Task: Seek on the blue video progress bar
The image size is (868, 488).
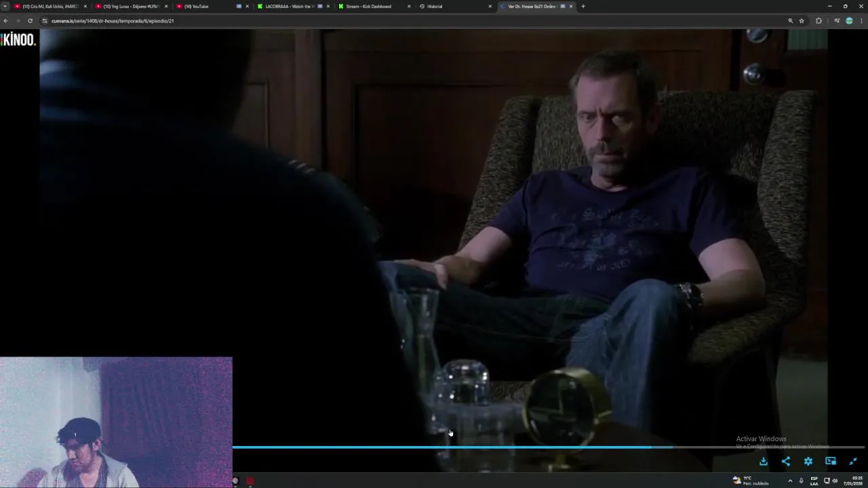Action: 548,447
